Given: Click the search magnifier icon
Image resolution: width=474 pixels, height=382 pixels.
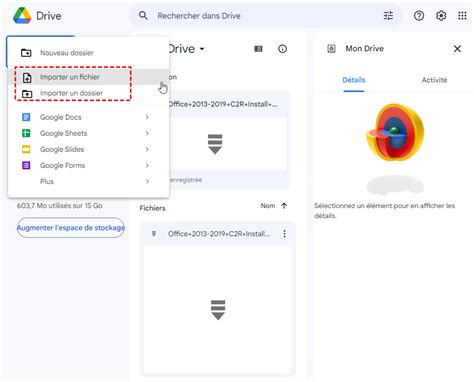Looking at the screenshot, I should pyautogui.click(x=143, y=15).
